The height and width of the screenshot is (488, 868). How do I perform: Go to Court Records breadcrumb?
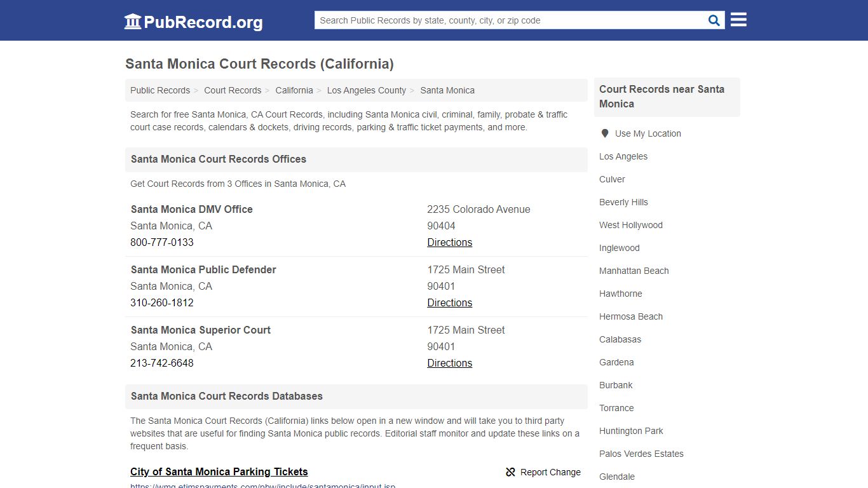click(x=233, y=90)
